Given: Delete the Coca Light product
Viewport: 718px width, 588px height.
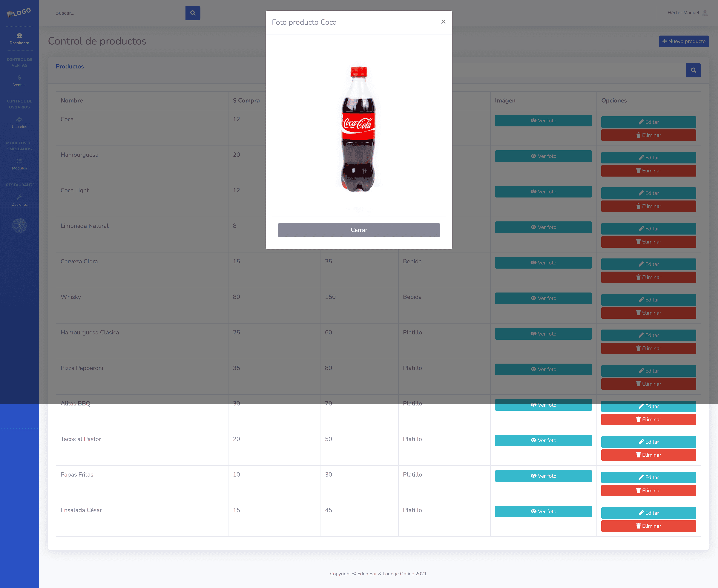Looking at the screenshot, I should coord(649,206).
